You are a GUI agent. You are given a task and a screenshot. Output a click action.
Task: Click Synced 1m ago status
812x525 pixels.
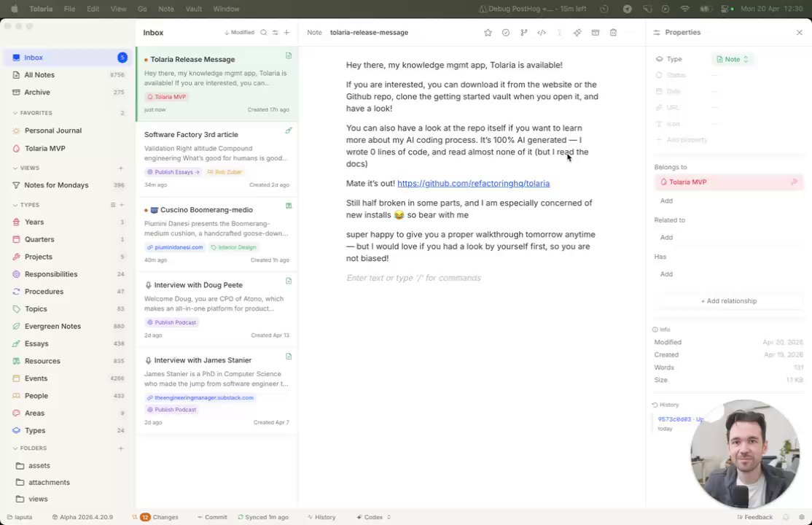[263, 517]
